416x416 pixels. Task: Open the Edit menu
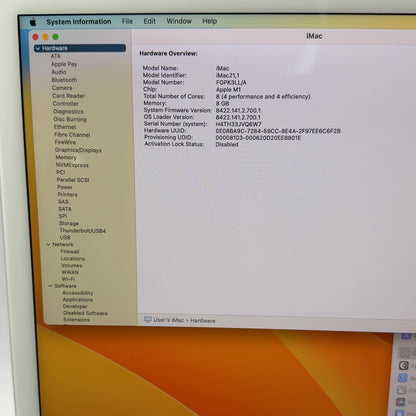click(x=150, y=21)
